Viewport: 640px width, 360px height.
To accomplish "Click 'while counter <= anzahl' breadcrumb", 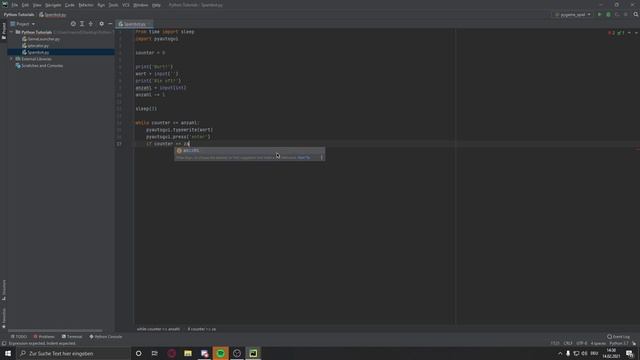I will 158,329.
